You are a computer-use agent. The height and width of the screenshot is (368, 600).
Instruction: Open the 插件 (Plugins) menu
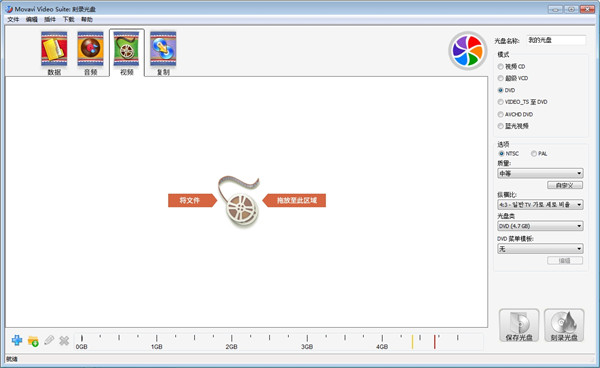50,20
